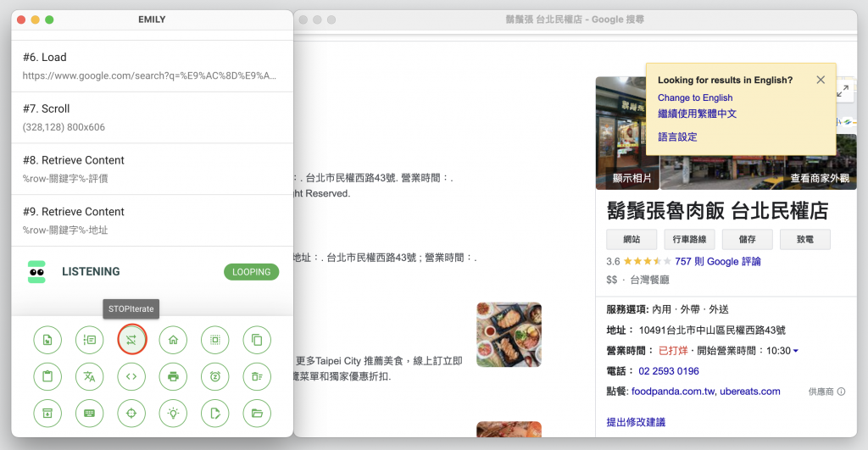Click the home icon in EMILY toolbar
Screen dimensions: 868x450
click(173, 340)
